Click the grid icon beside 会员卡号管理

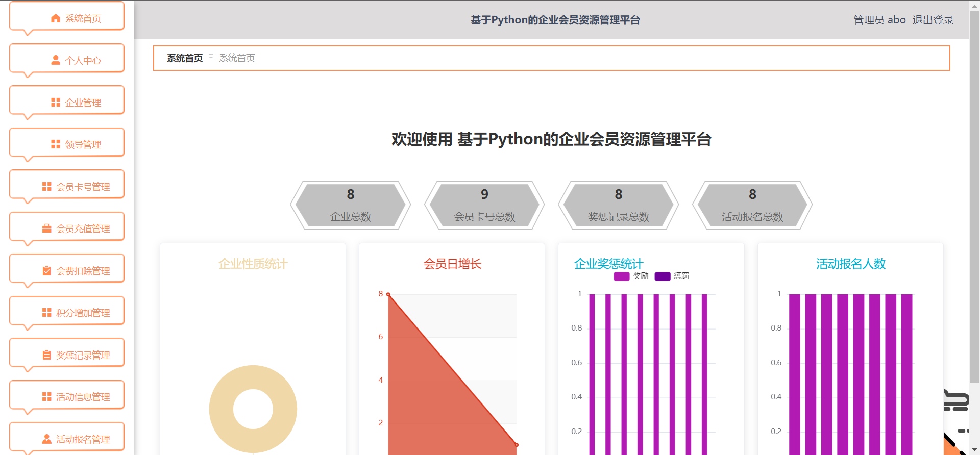[47, 187]
